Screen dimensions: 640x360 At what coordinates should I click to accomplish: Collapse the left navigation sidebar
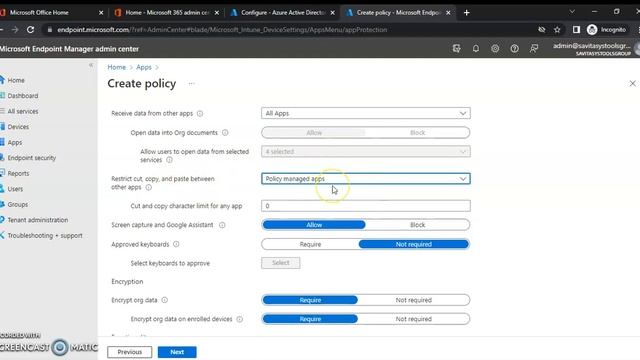pos(91,65)
